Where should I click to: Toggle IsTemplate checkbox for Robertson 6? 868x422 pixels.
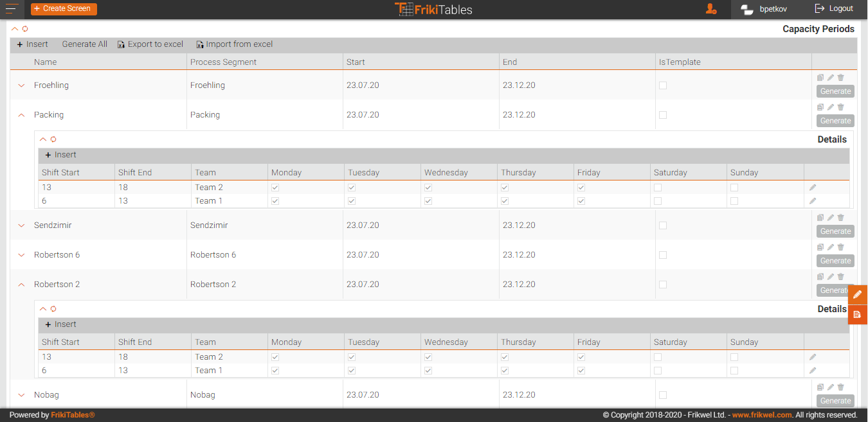coord(663,255)
